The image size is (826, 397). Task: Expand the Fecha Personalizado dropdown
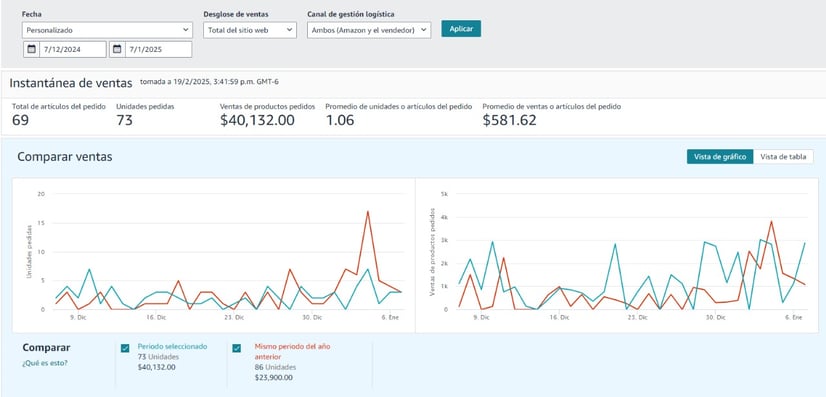[x=107, y=30]
